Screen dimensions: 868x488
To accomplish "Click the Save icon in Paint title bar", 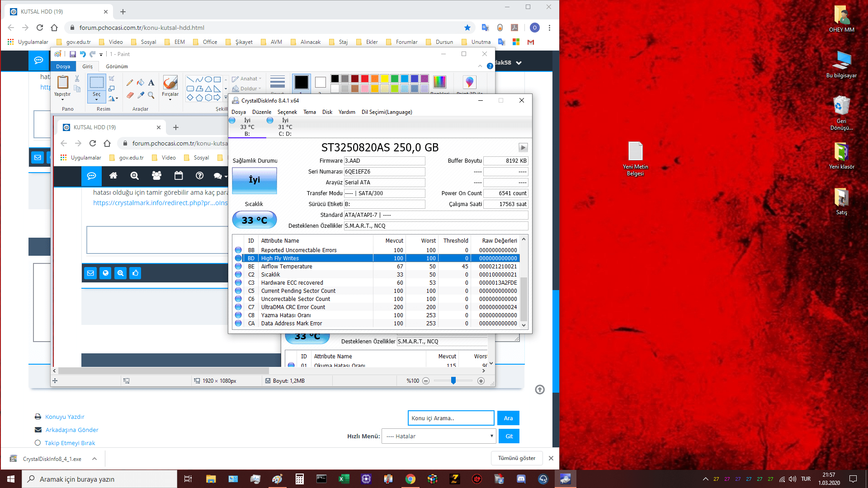I will [x=72, y=54].
